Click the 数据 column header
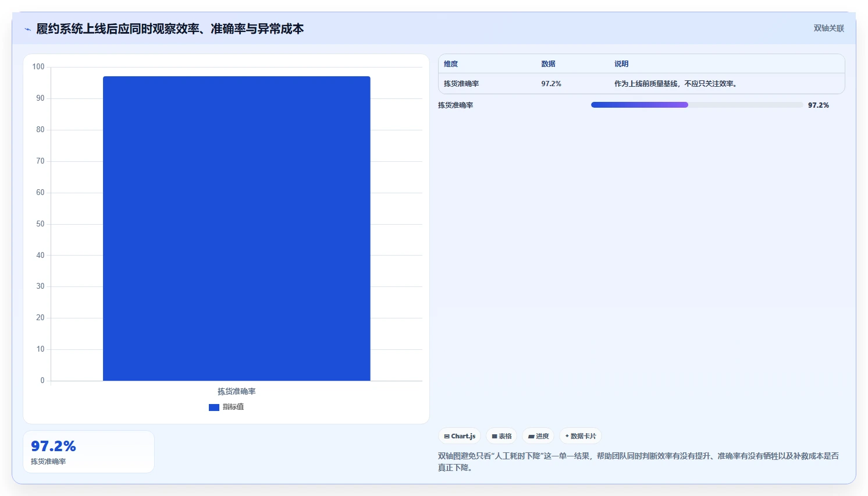Screen dimensions: 868x496 click(x=548, y=64)
